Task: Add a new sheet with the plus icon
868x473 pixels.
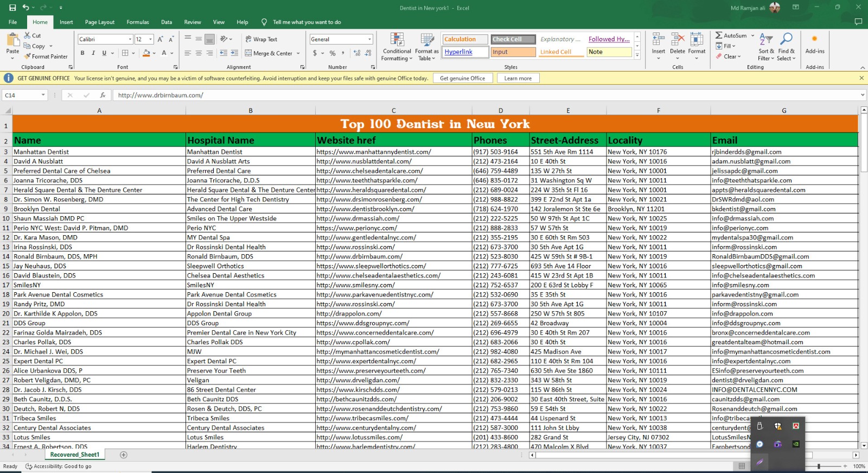Action: point(124,455)
